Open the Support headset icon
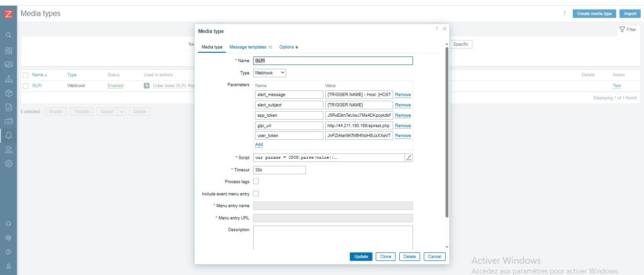This screenshot has height=275, width=644. [x=8, y=224]
